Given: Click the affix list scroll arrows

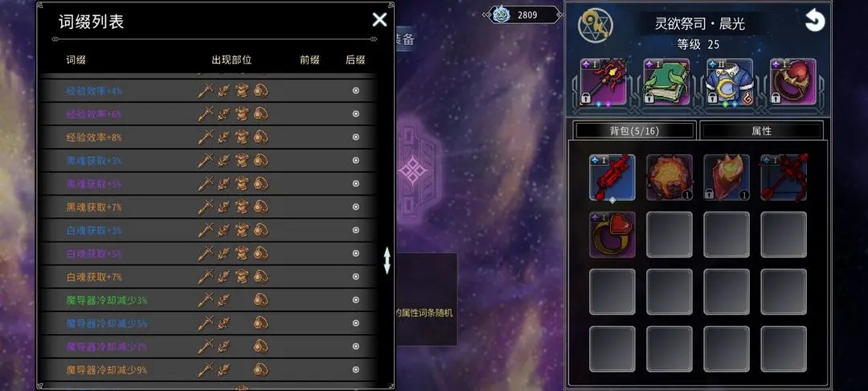Looking at the screenshot, I should click(x=387, y=261).
